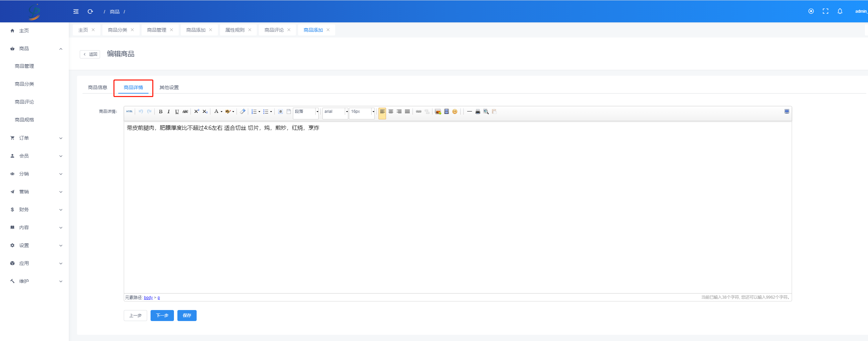Toggle editor fullscreen mode icon
The width and height of the screenshot is (868, 341).
pyautogui.click(x=787, y=111)
